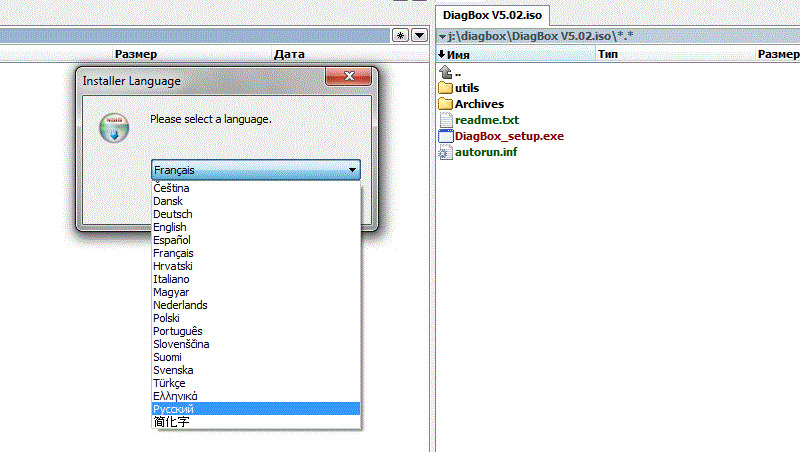
Task: Sort left panel by Дата column
Action: [289, 54]
